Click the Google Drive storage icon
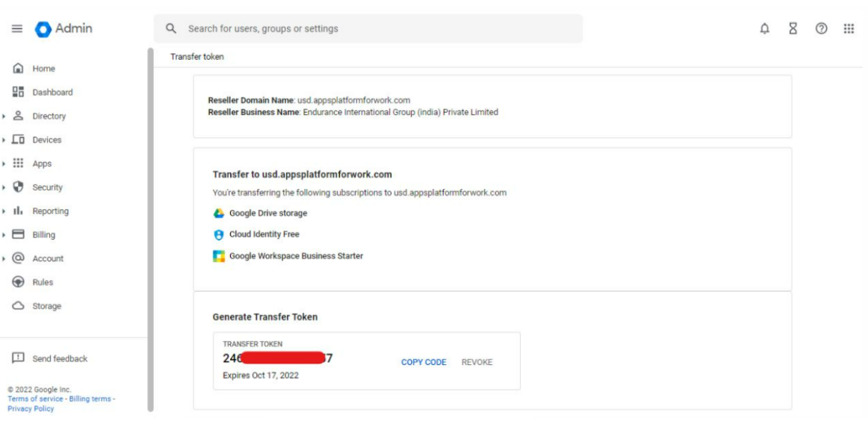 [x=219, y=213]
